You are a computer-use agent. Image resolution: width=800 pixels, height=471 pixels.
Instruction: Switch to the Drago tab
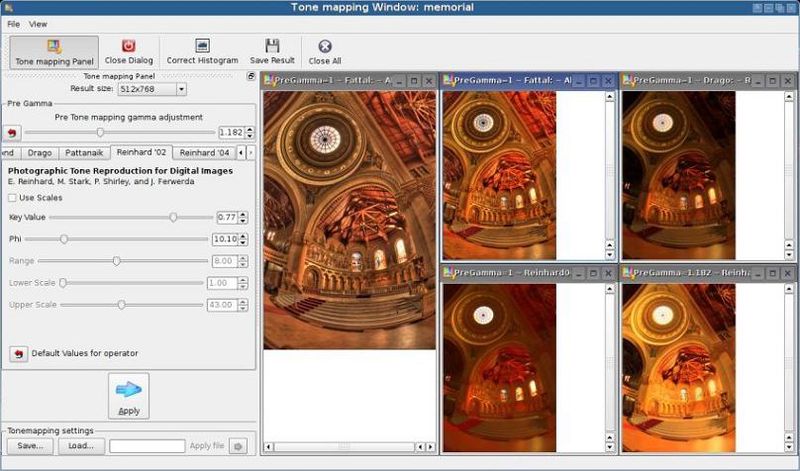click(x=40, y=153)
